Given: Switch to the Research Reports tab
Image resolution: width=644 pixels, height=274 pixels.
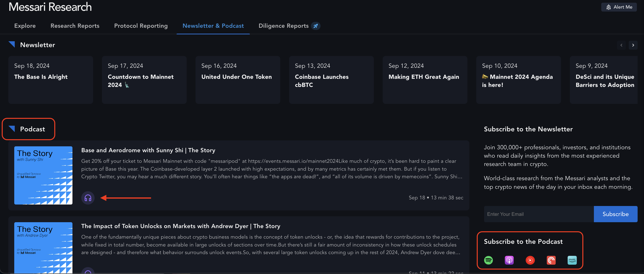Looking at the screenshot, I should coord(75,26).
